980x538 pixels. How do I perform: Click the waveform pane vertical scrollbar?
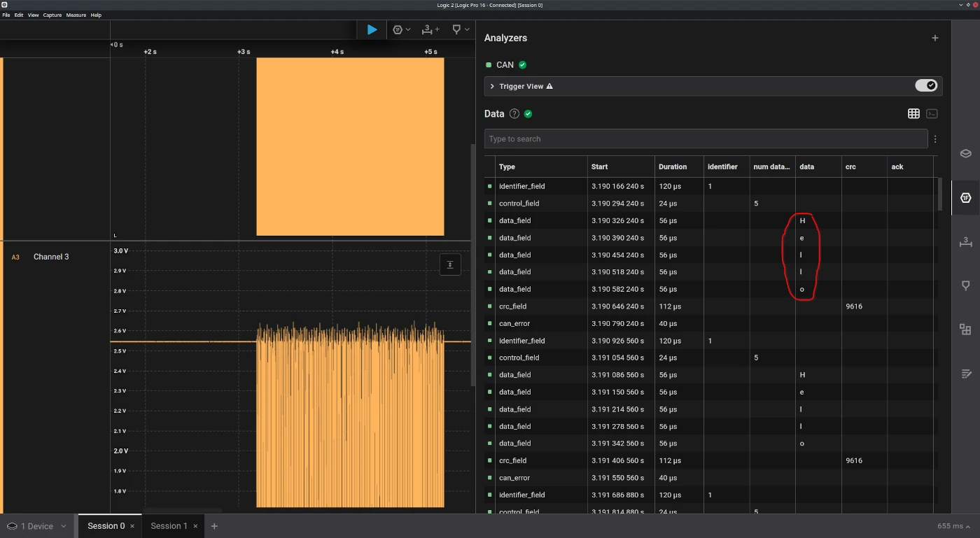pyautogui.click(x=473, y=264)
